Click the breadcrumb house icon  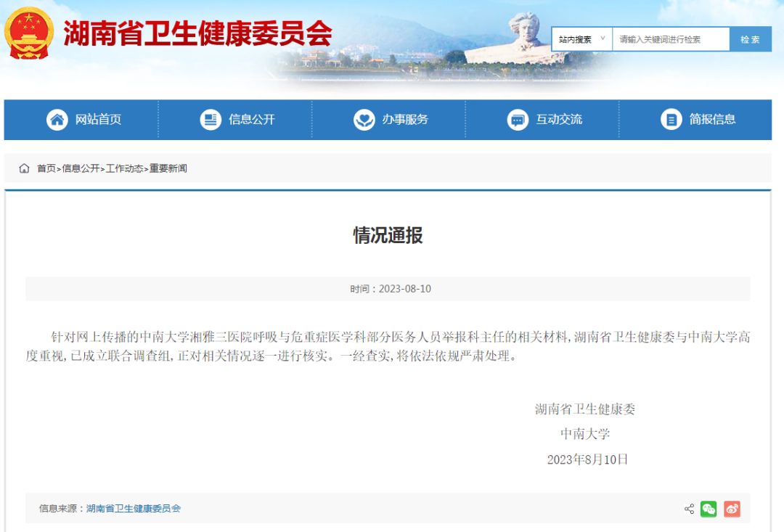pos(25,168)
